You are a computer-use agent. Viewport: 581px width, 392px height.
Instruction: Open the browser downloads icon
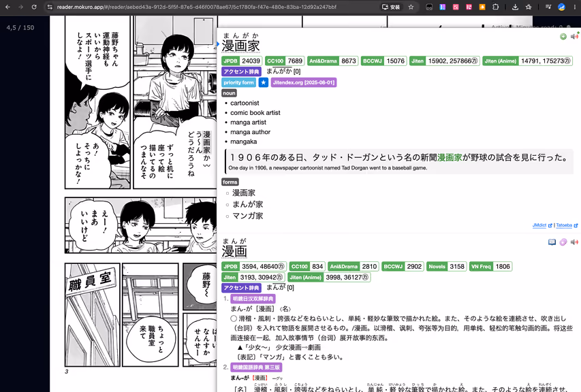click(x=515, y=7)
